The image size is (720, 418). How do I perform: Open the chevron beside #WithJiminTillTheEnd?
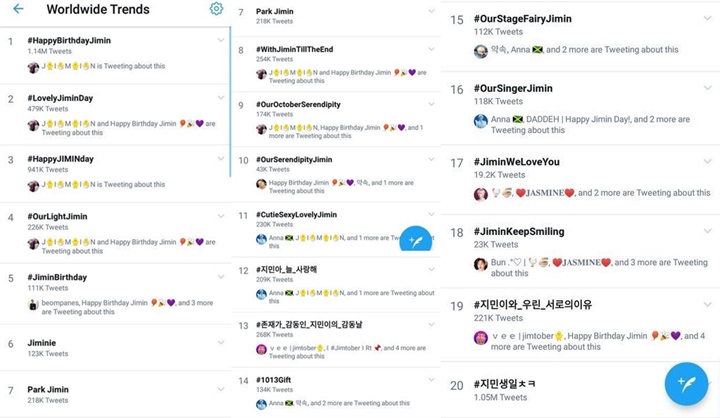(x=431, y=49)
